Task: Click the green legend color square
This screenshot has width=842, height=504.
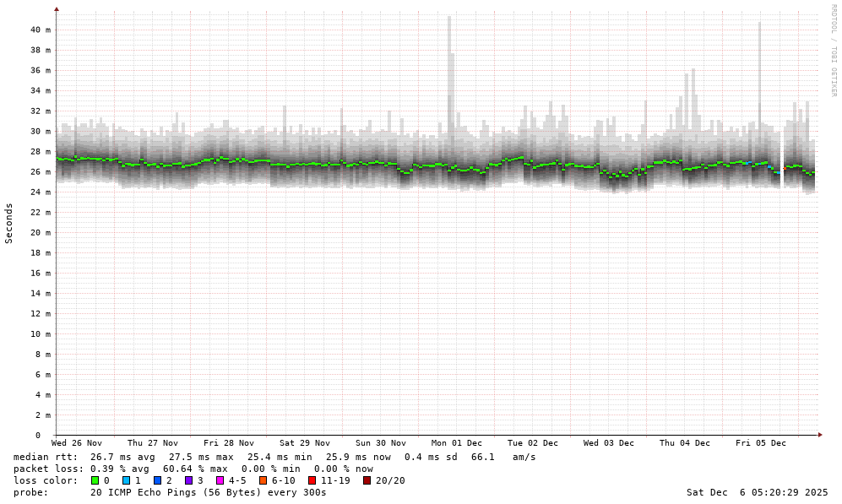Action: 95,480
